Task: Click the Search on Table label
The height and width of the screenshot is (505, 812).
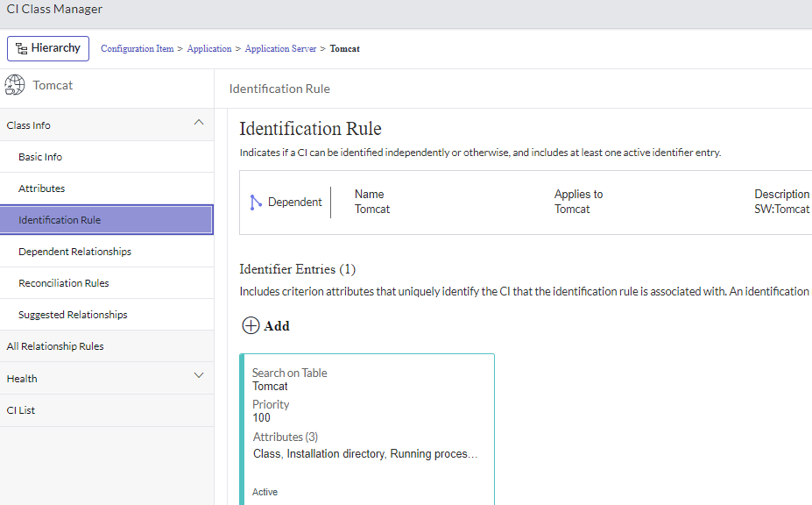Action: [289, 373]
